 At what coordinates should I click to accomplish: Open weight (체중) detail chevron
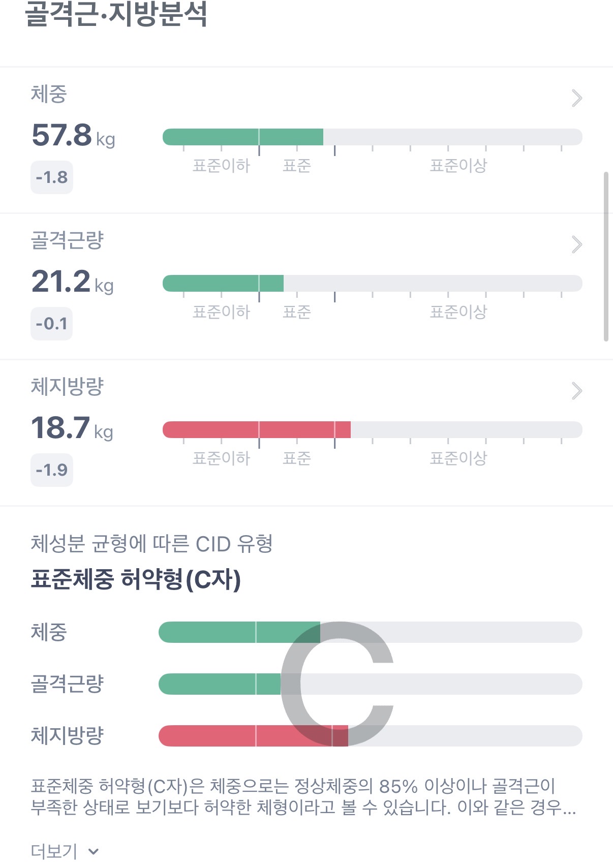(576, 98)
